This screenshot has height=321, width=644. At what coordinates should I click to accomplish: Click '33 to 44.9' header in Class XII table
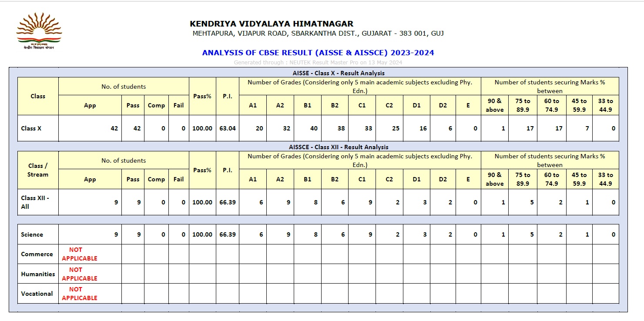click(605, 179)
